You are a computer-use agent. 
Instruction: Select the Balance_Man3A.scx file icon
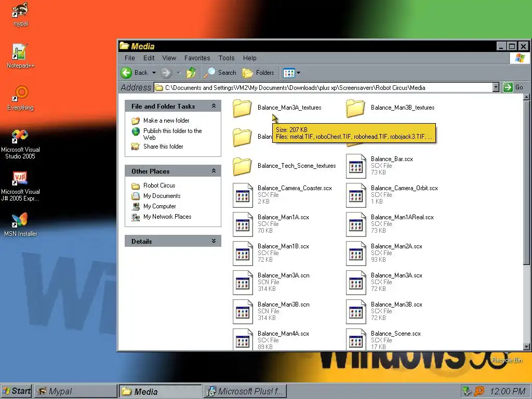(356, 283)
